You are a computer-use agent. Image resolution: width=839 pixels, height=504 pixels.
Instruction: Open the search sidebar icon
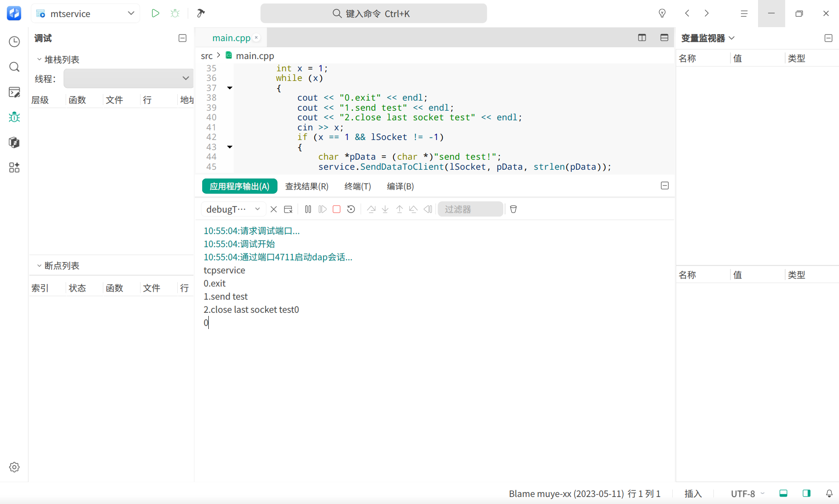click(x=14, y=67)
